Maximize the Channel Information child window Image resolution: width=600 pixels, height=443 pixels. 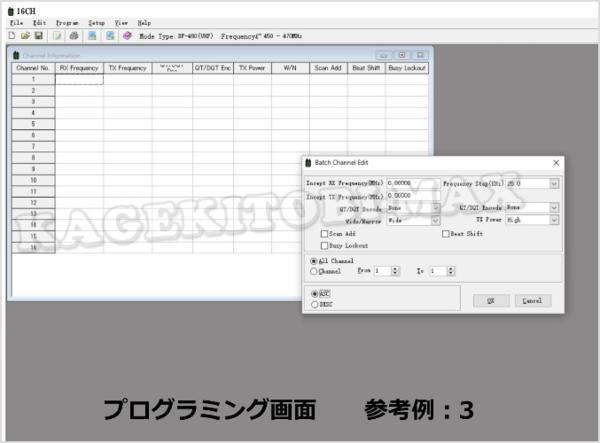[402, 55]
